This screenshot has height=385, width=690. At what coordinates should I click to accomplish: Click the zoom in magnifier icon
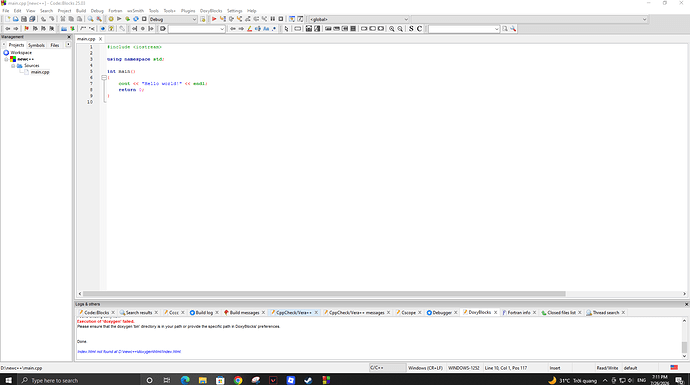click(x=392, y=29)
